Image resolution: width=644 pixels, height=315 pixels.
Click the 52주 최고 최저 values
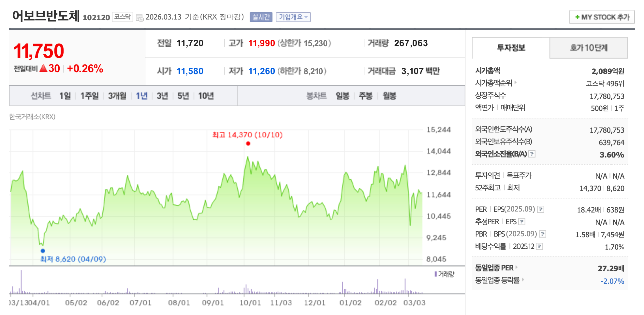[602, 188]
